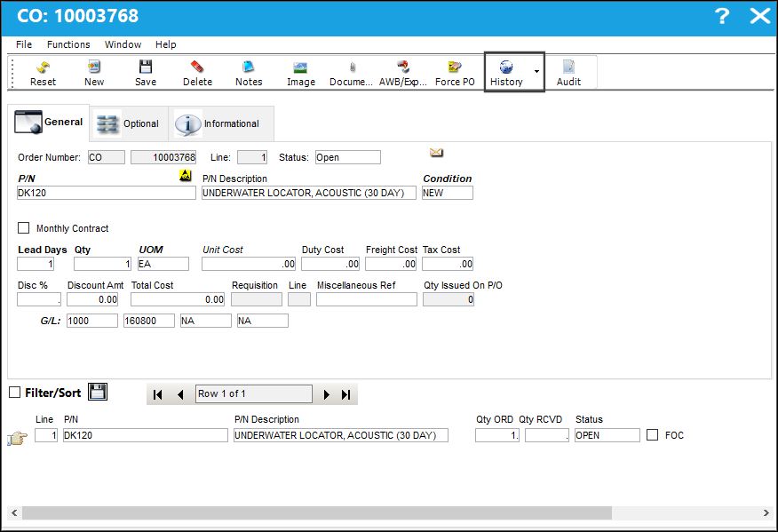The height and width of the screenshot is (532, 778).
Task: Open History from the toolbar
Action: point(506,73)
